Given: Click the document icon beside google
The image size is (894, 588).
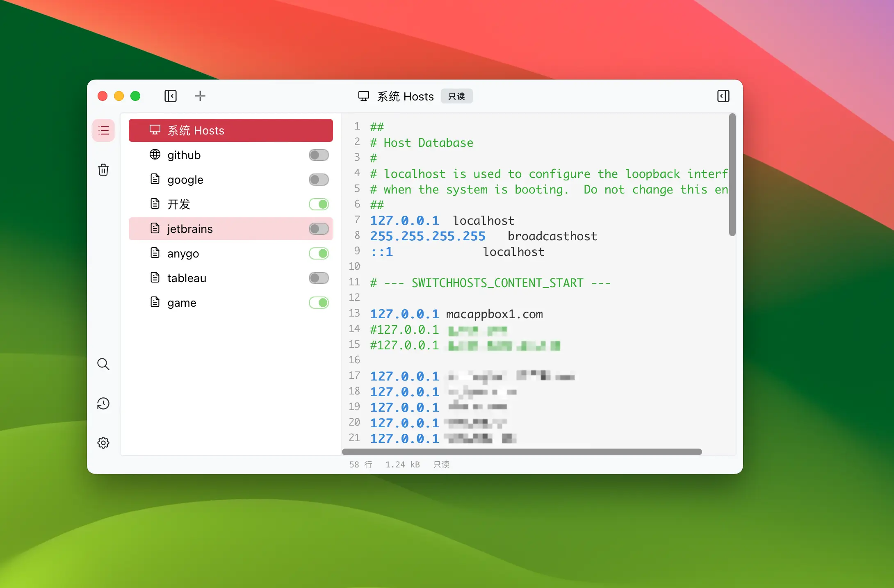Looking at the screenshot, I should 155,179.
